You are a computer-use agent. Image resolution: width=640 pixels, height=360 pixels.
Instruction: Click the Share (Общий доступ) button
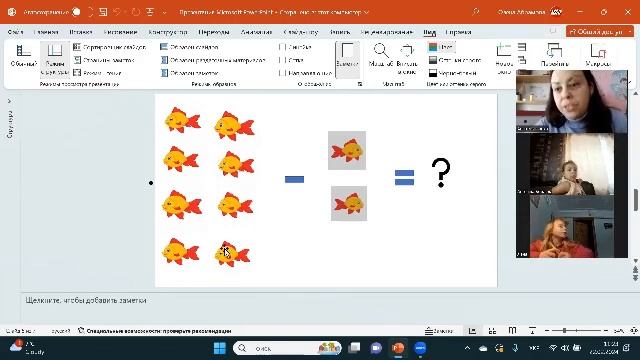coord(596,31)
